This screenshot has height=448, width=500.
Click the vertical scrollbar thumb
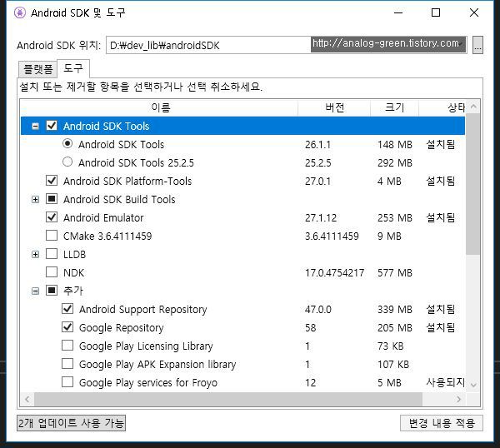tap(473, 183)
